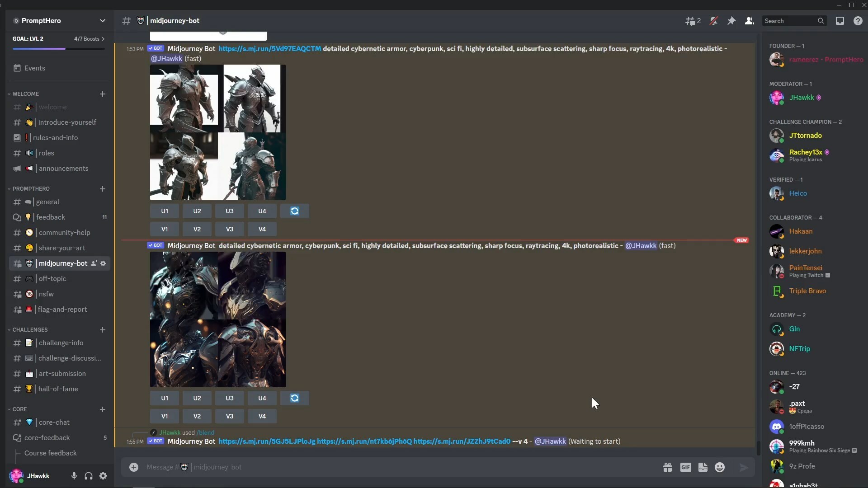Open the introduce-yourself channel

(x=59, y=122)
